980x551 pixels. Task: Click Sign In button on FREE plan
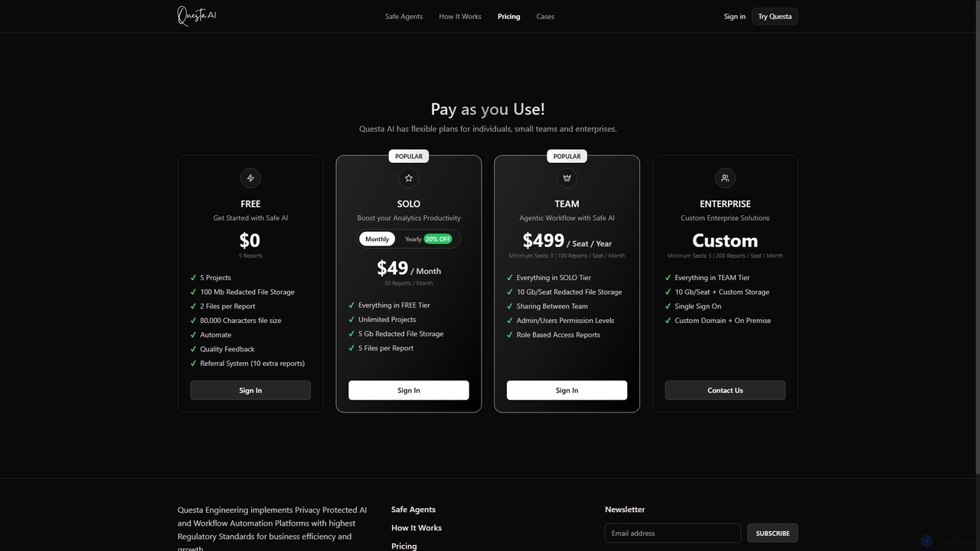point(250,390)
